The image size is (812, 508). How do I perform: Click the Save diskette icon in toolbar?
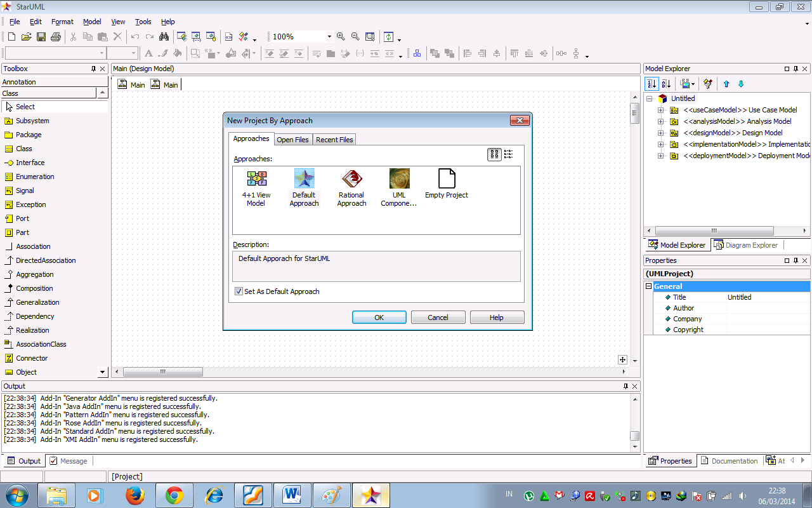[41, 37]
